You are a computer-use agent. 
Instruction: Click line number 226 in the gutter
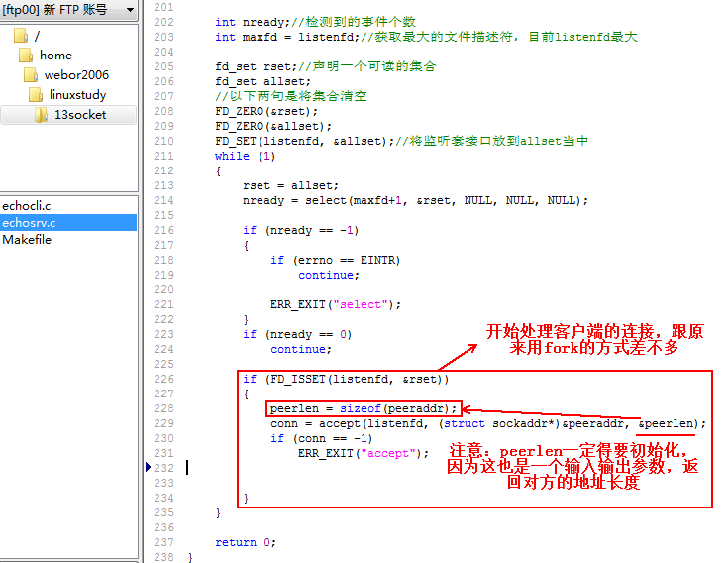[163, 379]
